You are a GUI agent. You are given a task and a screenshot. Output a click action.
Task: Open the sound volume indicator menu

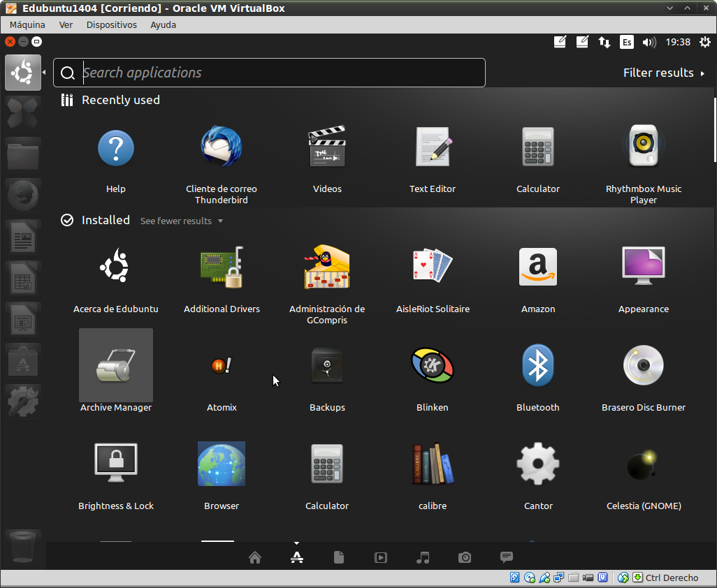649,42
